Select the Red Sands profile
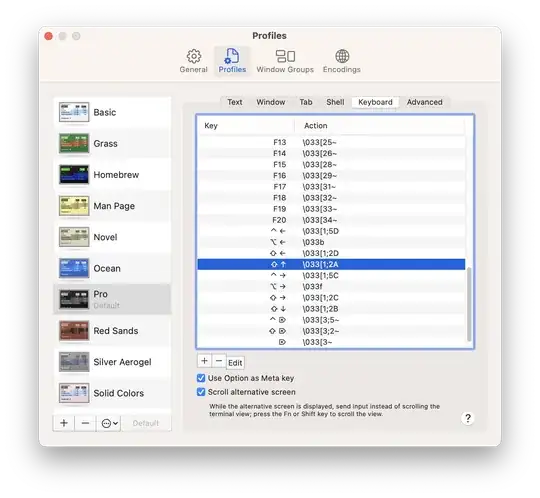The height and width of the screenshot is (498, 540). click(x=112, y=331)
